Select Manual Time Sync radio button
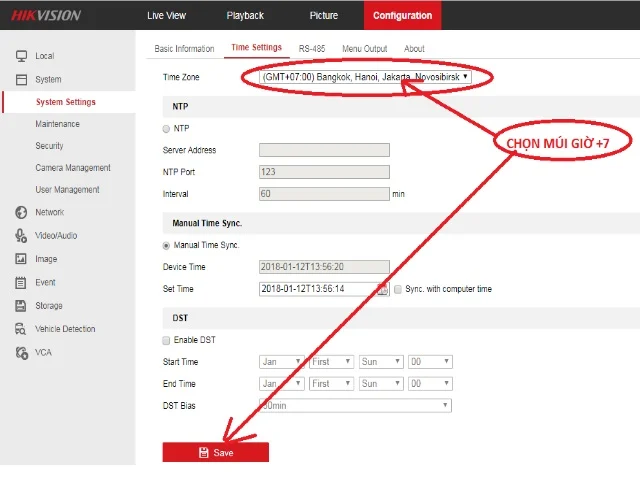This screenshot has height=480, width=640. (x=166, y=246)
